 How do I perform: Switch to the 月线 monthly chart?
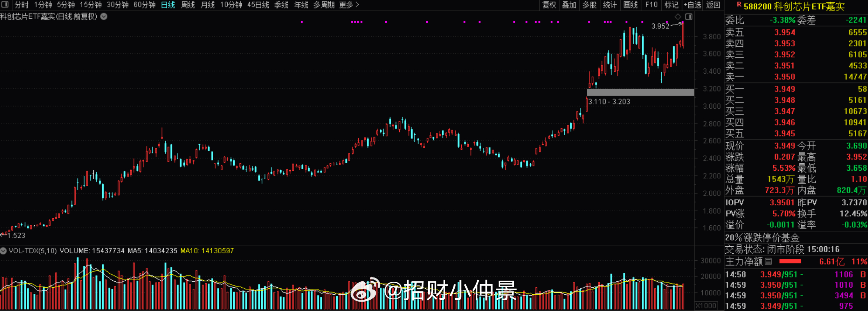click(x=207, y=5)
